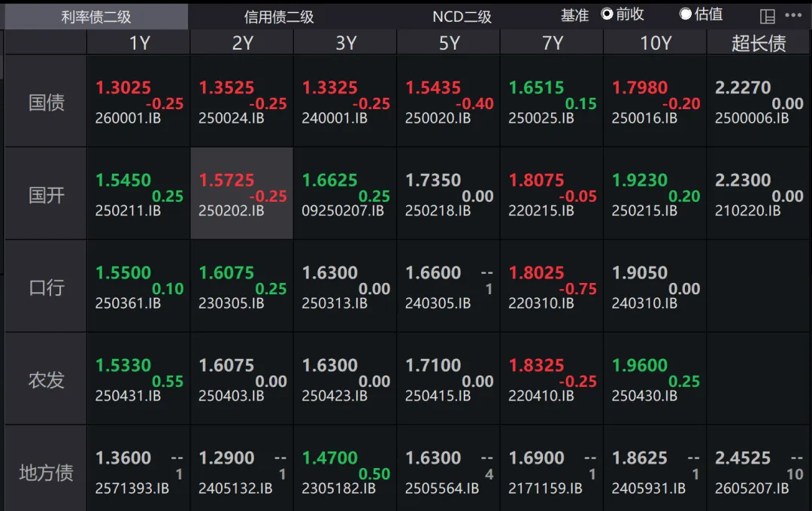Open the panel layout icon
812x511 pixels.
pos(768,16)
